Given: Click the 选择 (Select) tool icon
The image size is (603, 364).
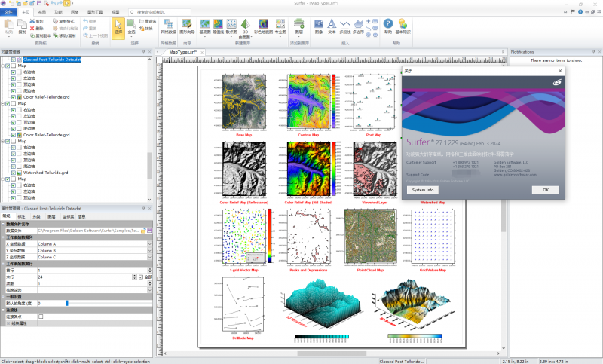Looking at the screenshot, I should (x=119, y=26).
